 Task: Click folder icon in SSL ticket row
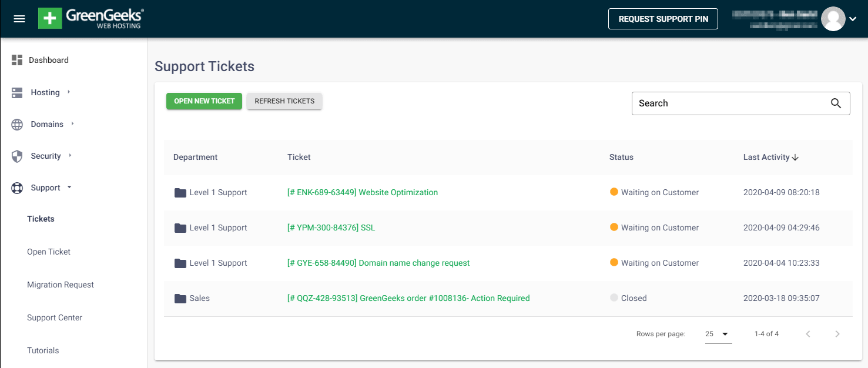(180, 228)
